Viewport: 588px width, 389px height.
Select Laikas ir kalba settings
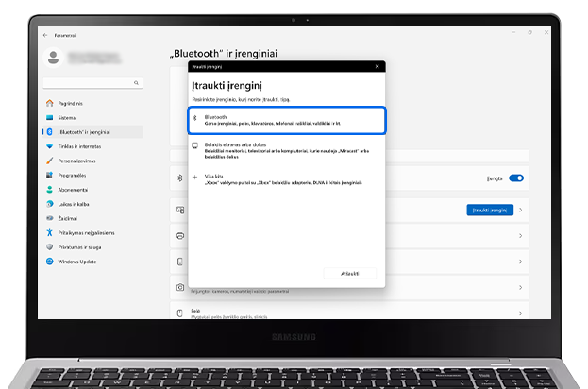(x=75, y=203)
